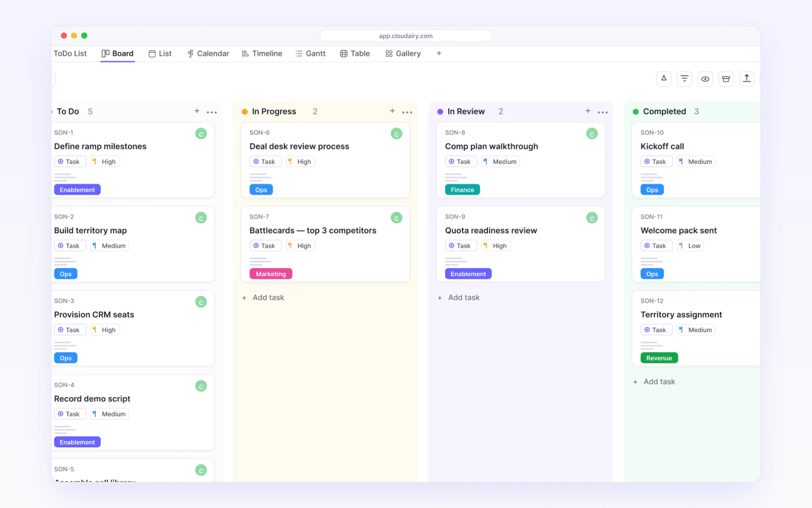The width and height of the screenshot is (812, 508).
Task: Add task to In Progress column header
Action: 392,111
